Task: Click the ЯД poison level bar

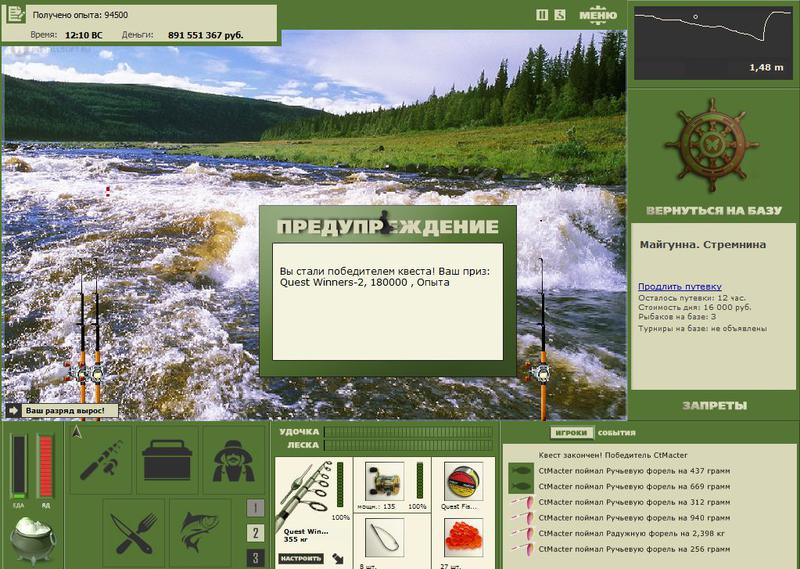Action: (46, 466)
